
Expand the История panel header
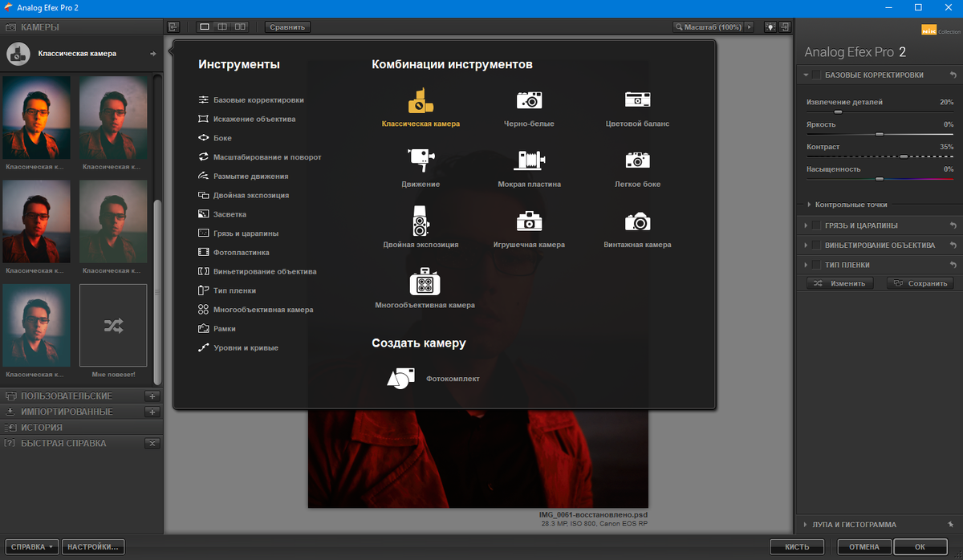click(x=80, y=428)
